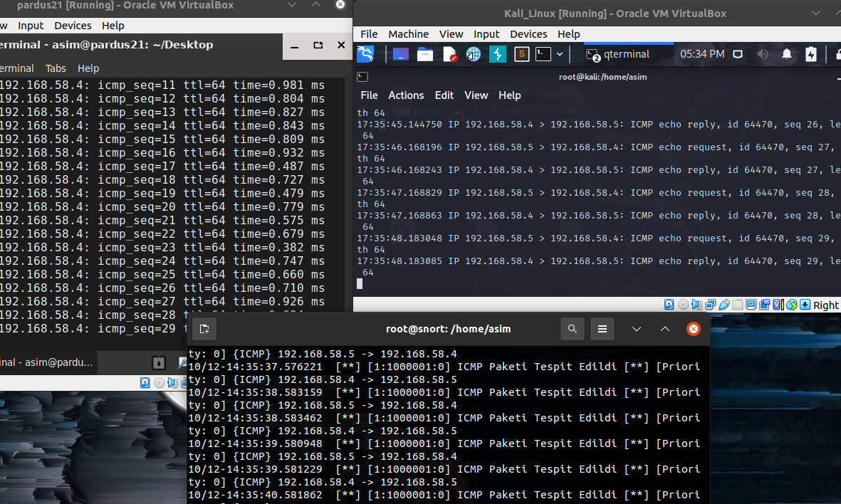Open qterminal View menu

pyautogui.click(x=476, y=95)
